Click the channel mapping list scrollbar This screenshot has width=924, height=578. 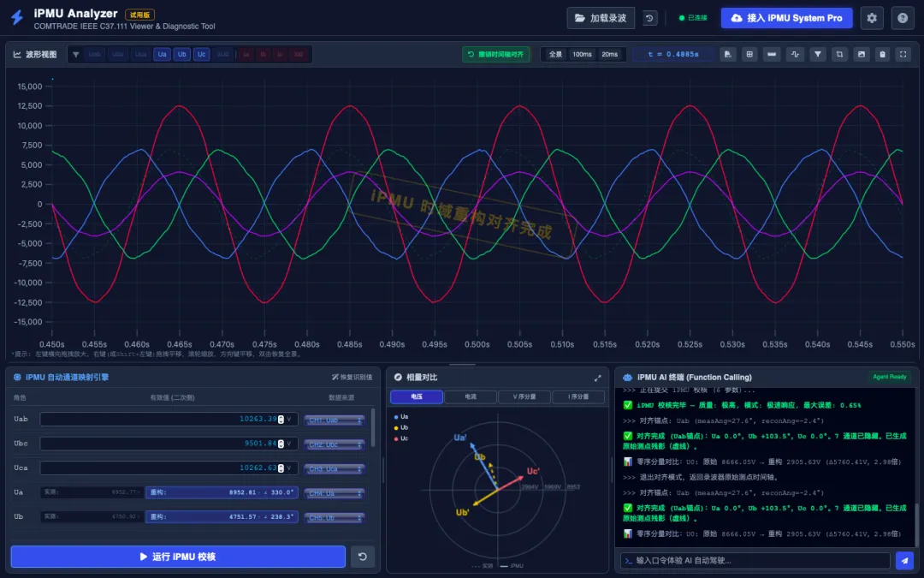[x=373, y=427]
